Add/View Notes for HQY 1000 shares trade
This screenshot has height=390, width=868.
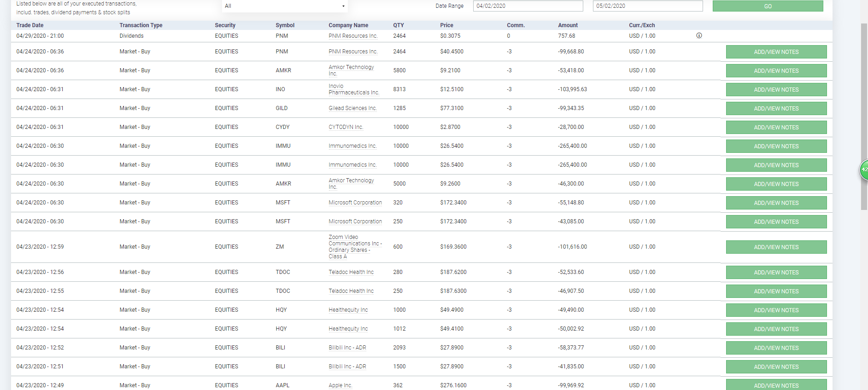776,310
